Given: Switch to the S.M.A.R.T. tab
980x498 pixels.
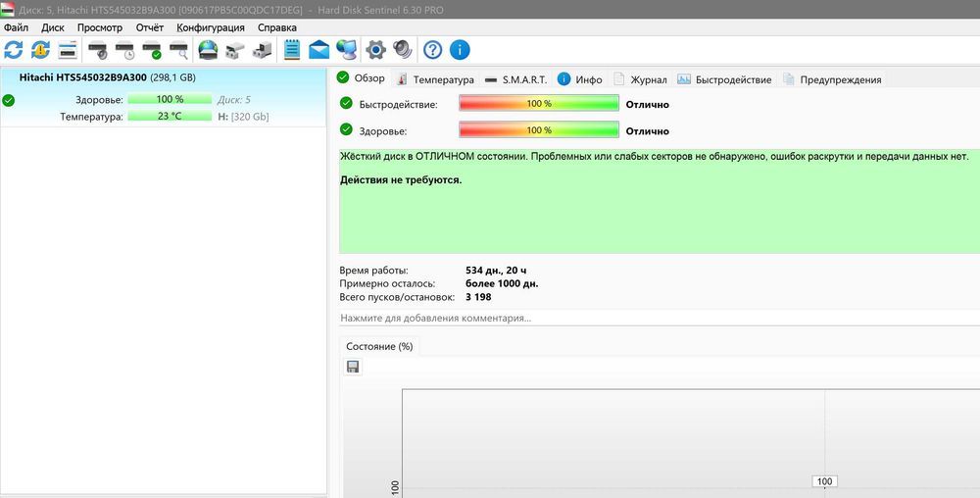Looking at the screenshot, I should pyautogui.click(x=516, y=79).
